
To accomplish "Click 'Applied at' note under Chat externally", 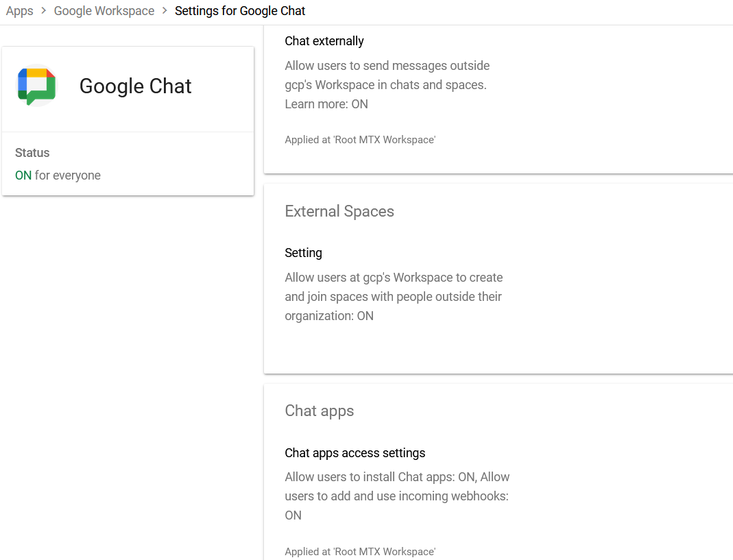I will pos(360,140).
